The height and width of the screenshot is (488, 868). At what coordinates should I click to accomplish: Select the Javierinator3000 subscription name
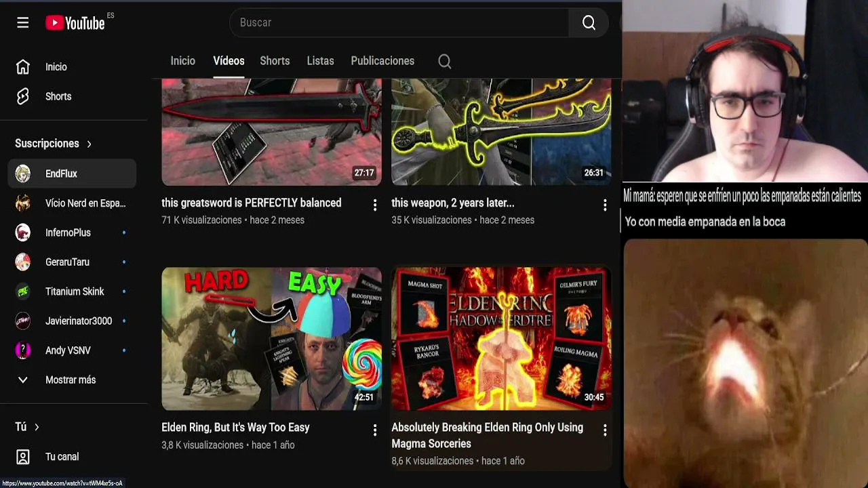pyautogui.click(x=79, y=321)
